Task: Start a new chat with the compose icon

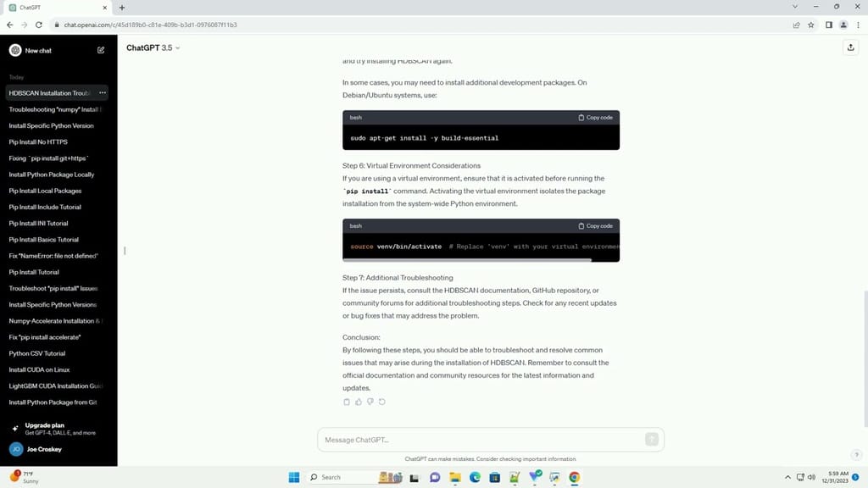Action: (100, 50)
